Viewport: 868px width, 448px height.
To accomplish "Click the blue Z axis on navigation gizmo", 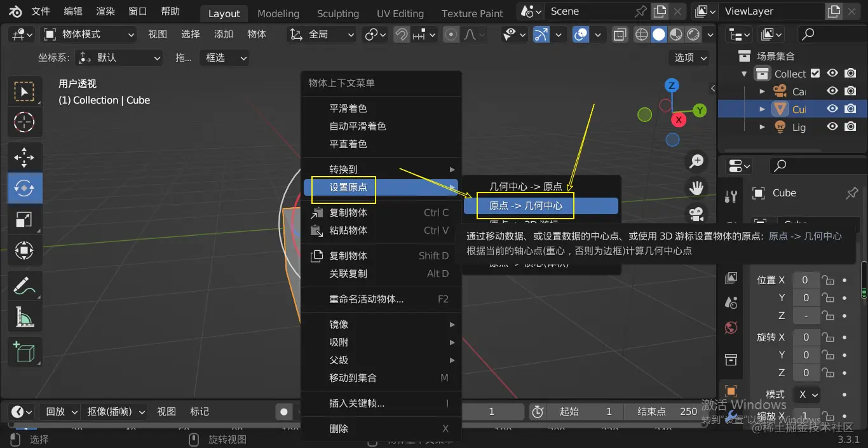I will point(672,85).
